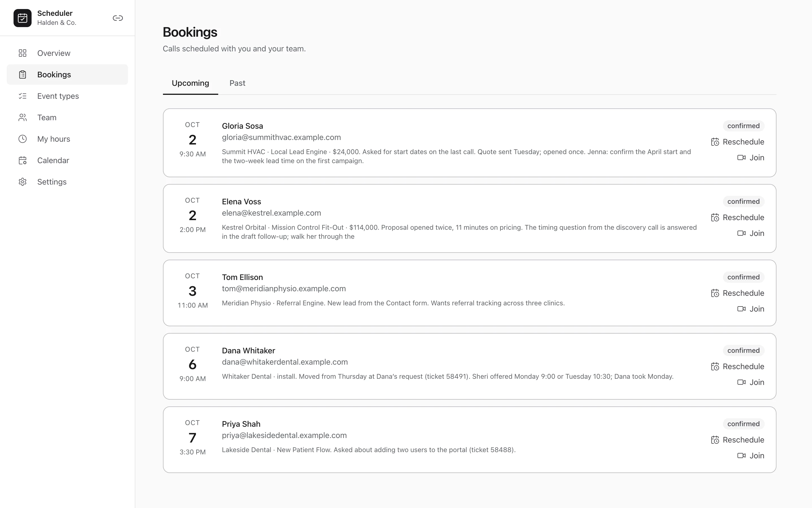
Task: Click the tom@meridianphysio.example.com email
Action: click(284, 289)
